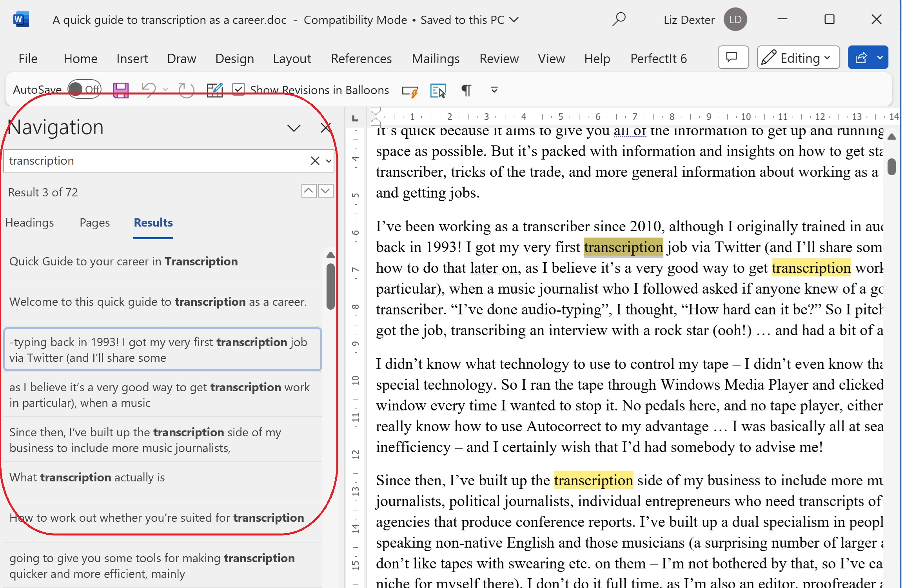Click the Select Objects pointer icon
The image size is (902, 588).
(438, 90)
